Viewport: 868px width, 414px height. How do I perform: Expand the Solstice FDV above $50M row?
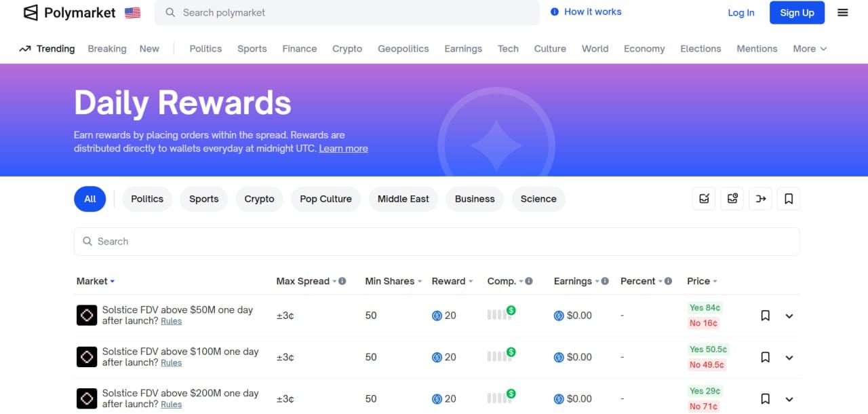(789, 316)
